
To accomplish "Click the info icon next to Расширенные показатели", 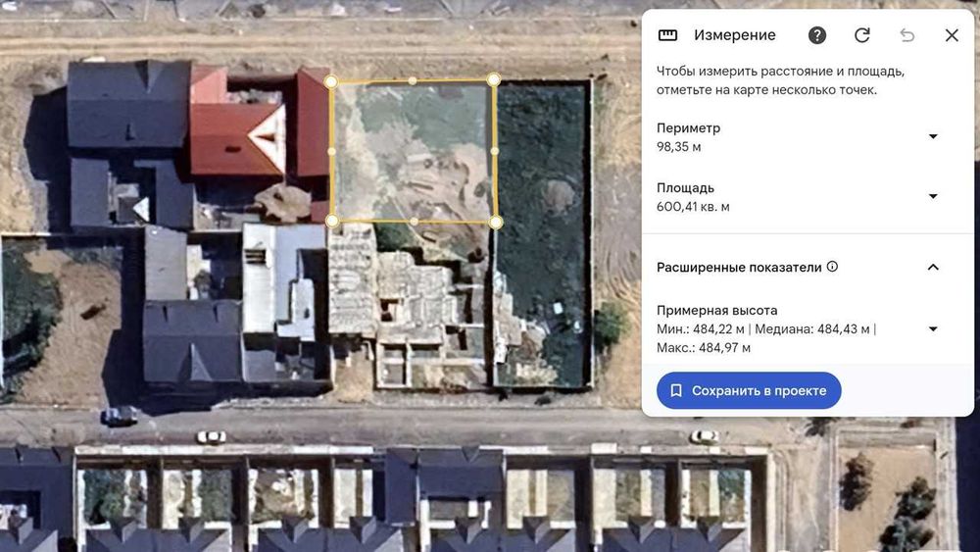I will 832,267.
